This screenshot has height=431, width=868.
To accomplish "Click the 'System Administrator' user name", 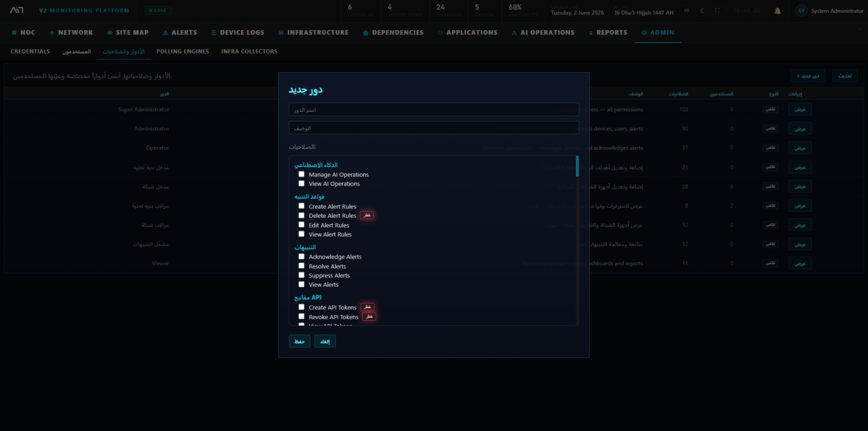I will pos(837,11).
